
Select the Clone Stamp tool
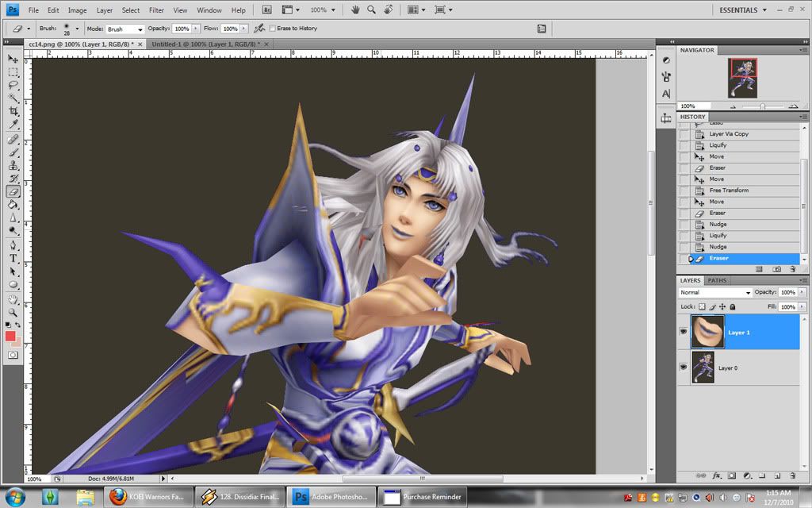(x=13, y=165)
